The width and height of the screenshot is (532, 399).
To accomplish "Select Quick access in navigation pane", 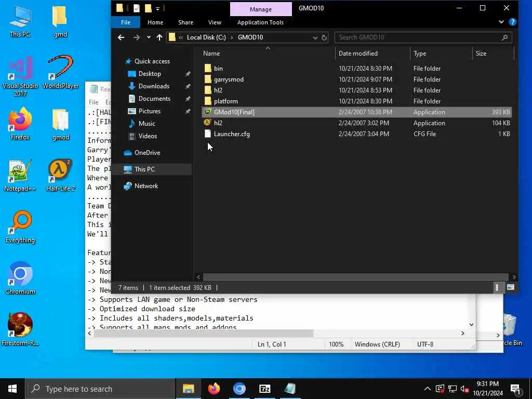I will (x=152, y=61).
